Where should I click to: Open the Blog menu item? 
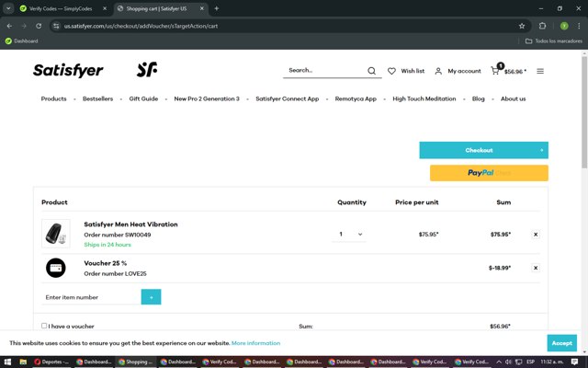478,98
